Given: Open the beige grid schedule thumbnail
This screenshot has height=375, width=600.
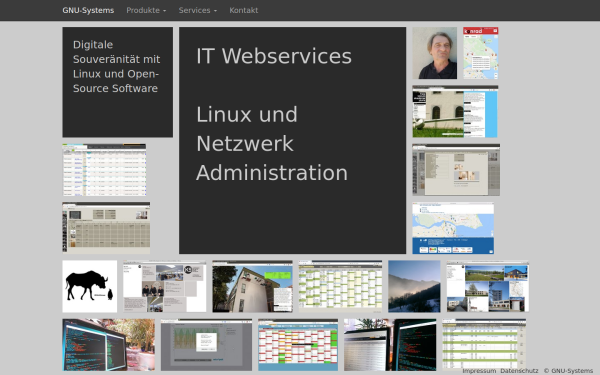Looking at the screenshot, I should point(106,228).
